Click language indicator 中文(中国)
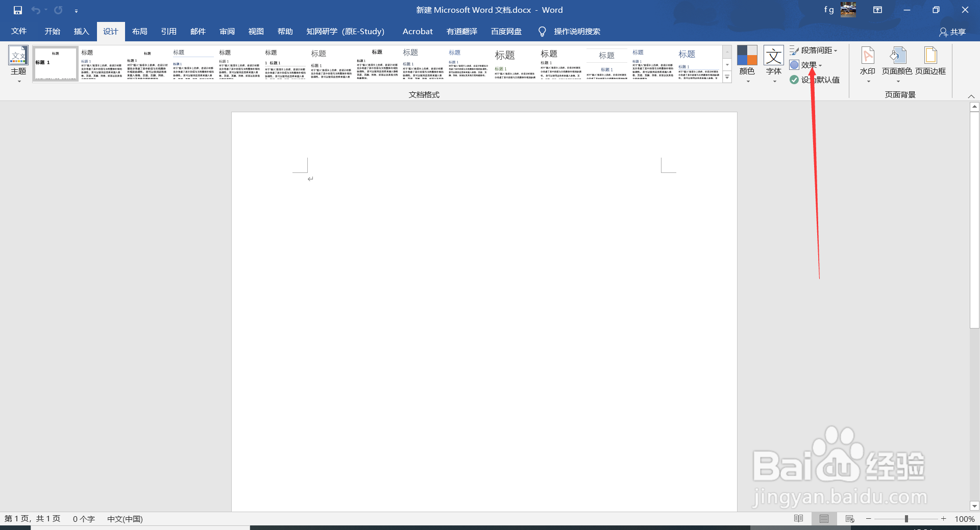 tap(125, 519)
